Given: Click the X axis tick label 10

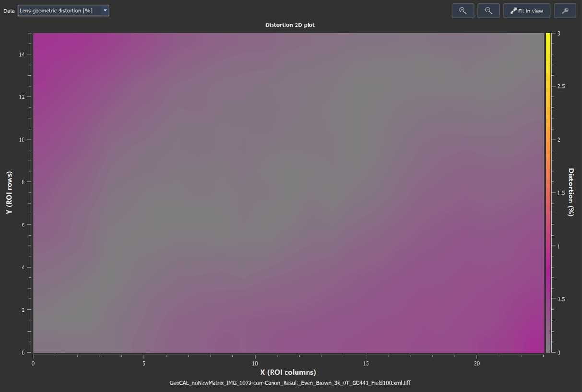Looking at the screenshot, I should click(x=255, y=363).
